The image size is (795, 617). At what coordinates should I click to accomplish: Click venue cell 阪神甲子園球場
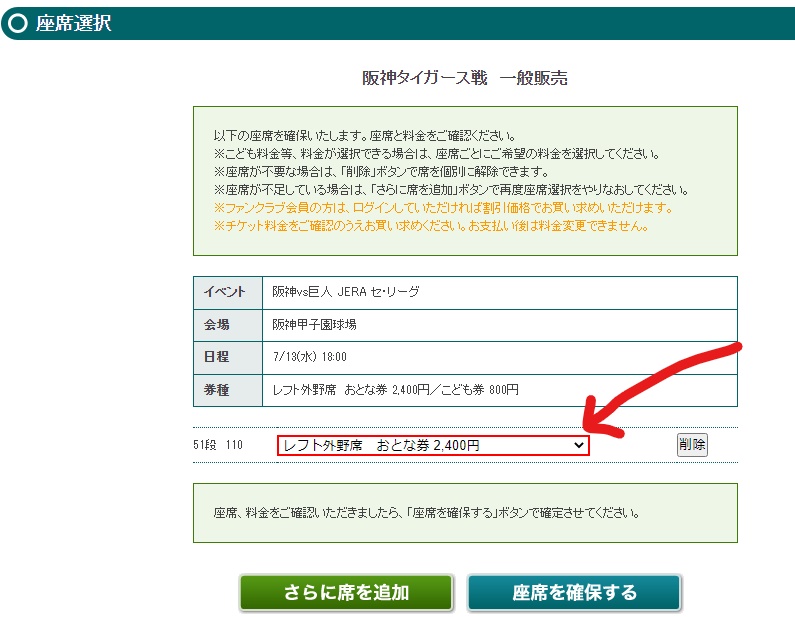(x=499, y=324)
